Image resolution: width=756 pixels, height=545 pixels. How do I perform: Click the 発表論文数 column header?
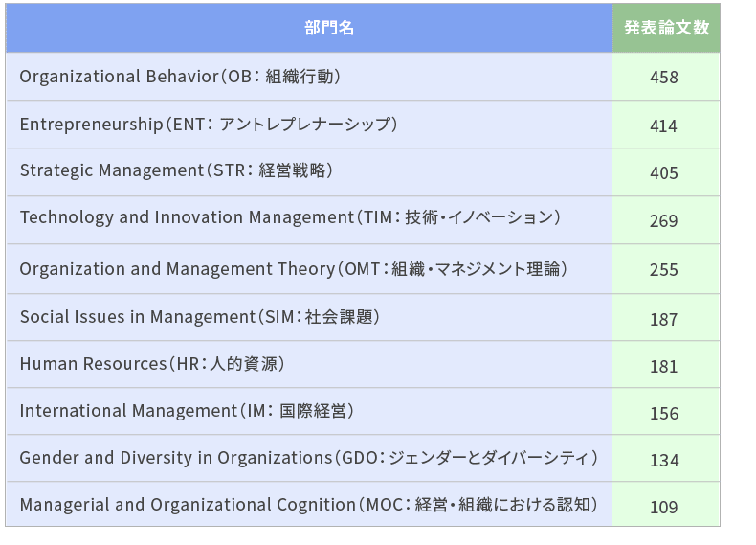point(666,28)
